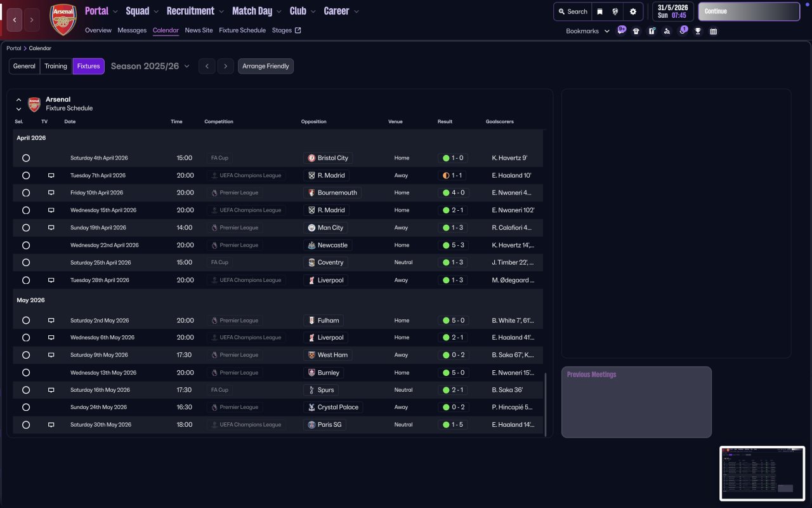Select the radio button for Fulham fixture

[x=26, y=321]
